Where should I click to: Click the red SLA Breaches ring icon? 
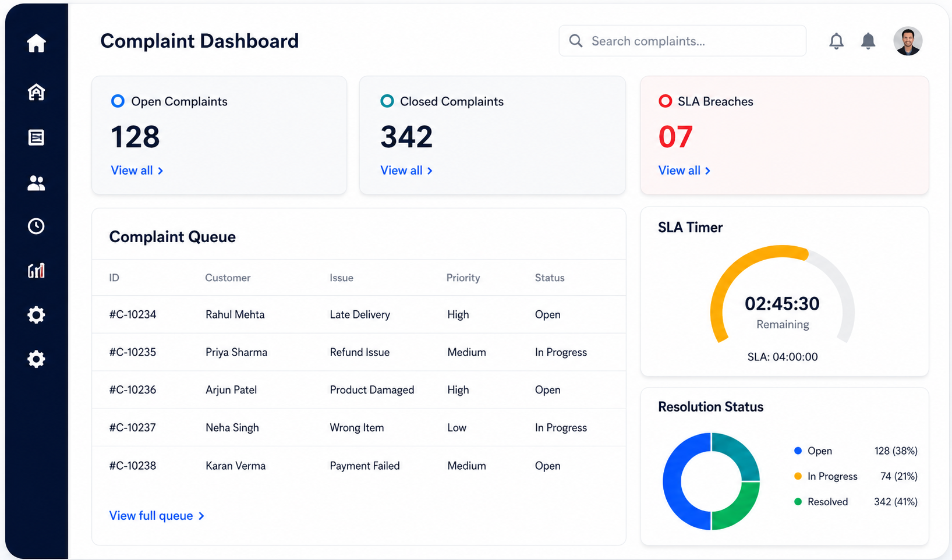coord(665,101)
